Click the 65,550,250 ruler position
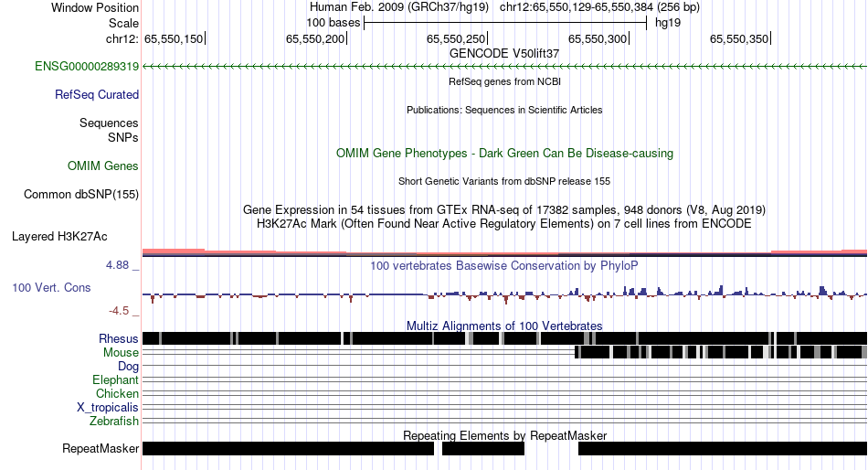The image size is (868, 470). coord(456,38)
